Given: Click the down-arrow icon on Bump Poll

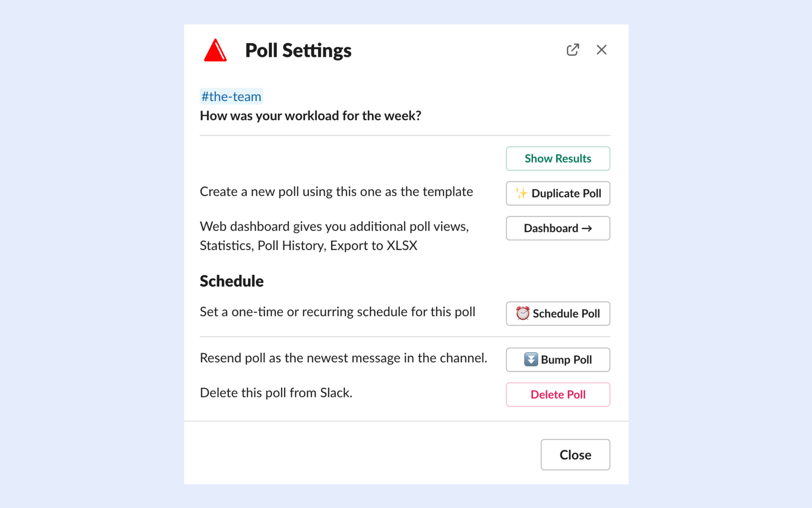Looking at the screenshot, I should (531, 359).
